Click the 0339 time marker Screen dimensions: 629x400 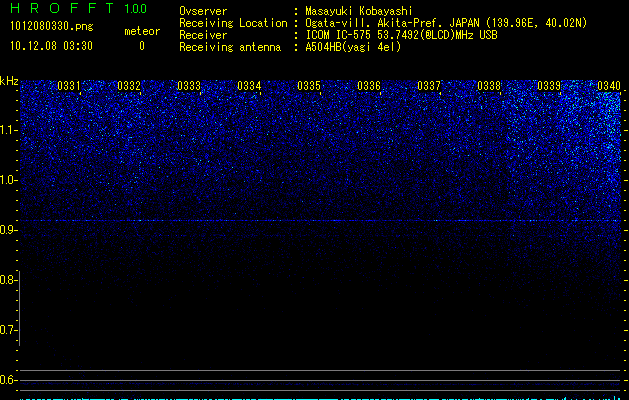[x=549, y=86]
